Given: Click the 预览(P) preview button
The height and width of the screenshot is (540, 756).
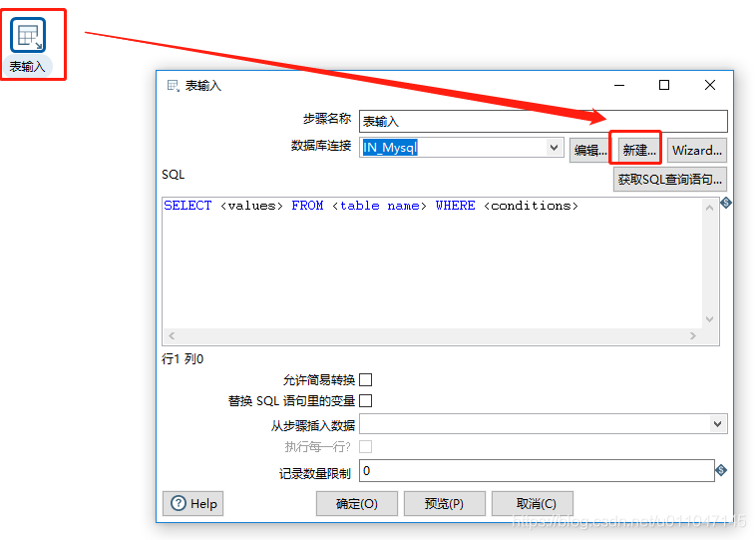Looking at the screenshot, I should click(x=444, y=504).
